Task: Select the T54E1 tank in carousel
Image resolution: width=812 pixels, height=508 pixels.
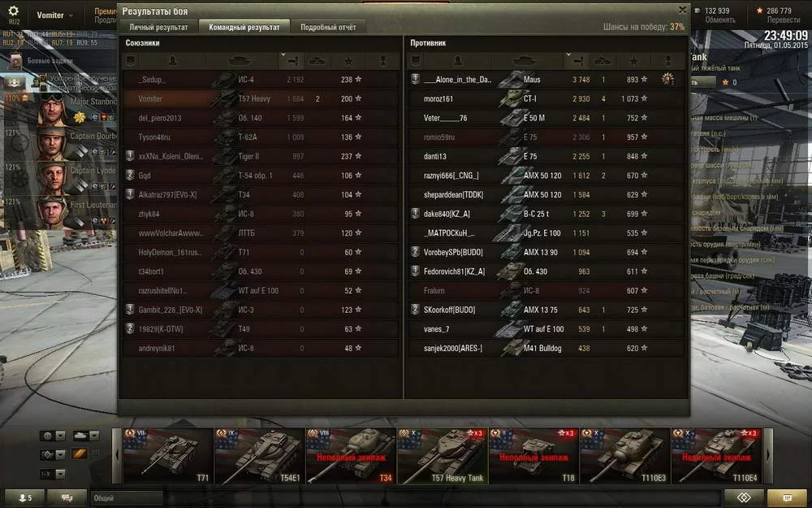Action: point(260,456)
